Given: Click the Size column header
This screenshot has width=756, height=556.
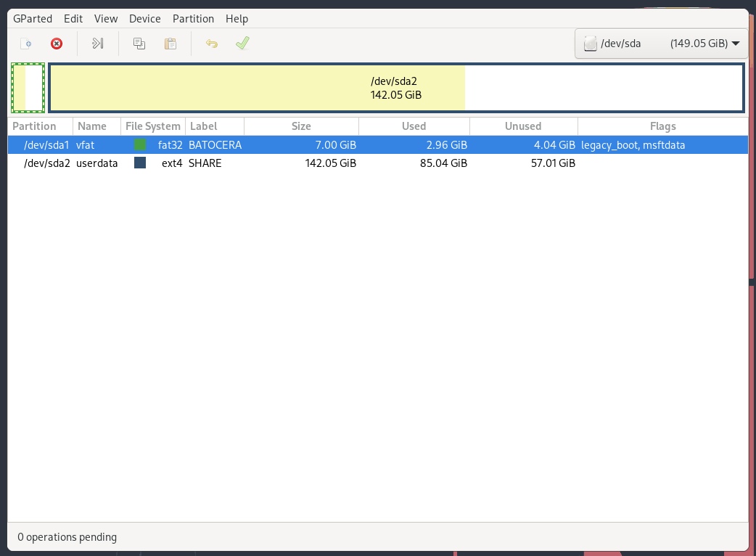Looking at the screenshot, I should 301,126.
